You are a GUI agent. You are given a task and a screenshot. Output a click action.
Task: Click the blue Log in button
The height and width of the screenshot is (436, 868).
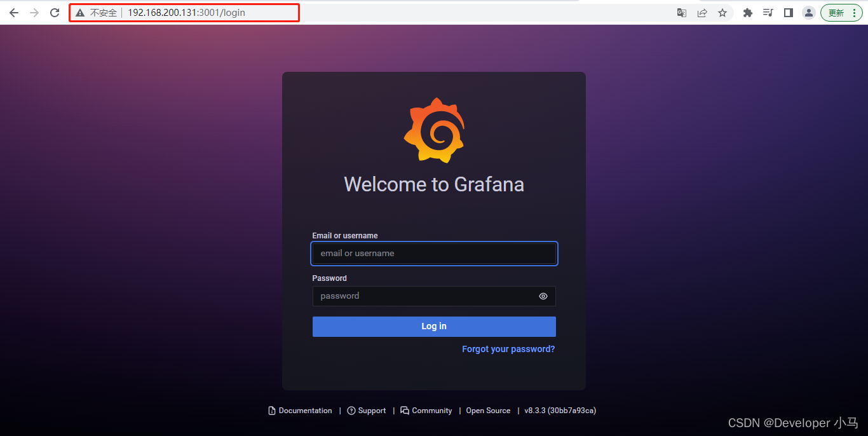(x=434, y=326)
